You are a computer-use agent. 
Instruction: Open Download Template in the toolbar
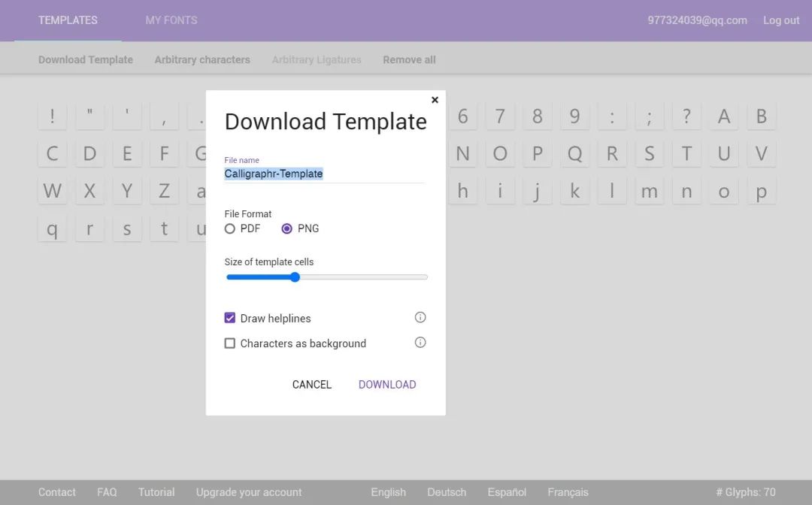86,59
